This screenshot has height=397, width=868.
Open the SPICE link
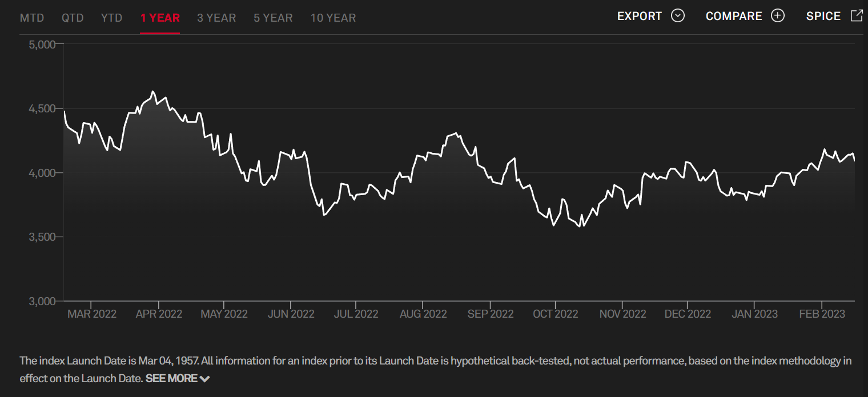click(823, 17)
